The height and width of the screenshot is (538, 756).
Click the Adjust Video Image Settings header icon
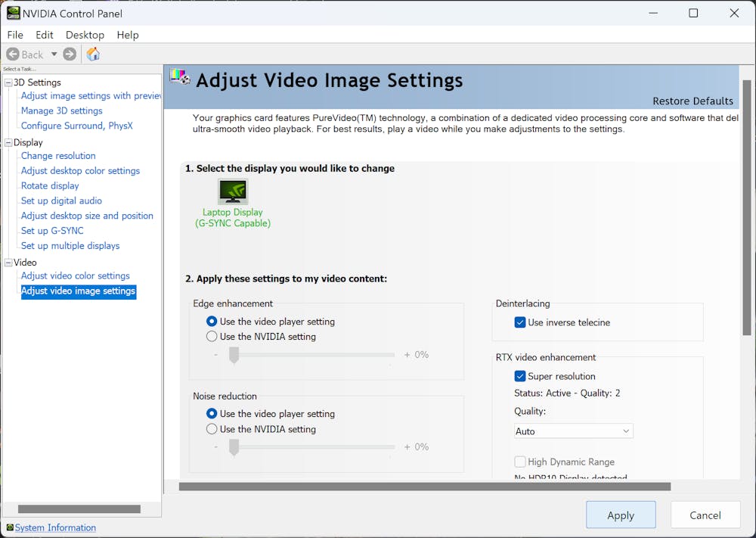180,77
